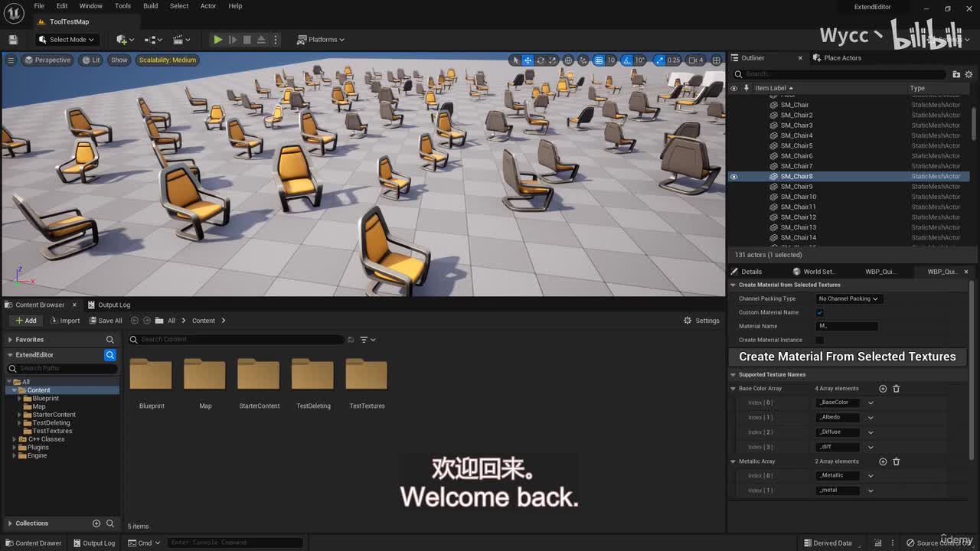Add a new collection
This screenshot has height=551, width=980.
[96, 523]
